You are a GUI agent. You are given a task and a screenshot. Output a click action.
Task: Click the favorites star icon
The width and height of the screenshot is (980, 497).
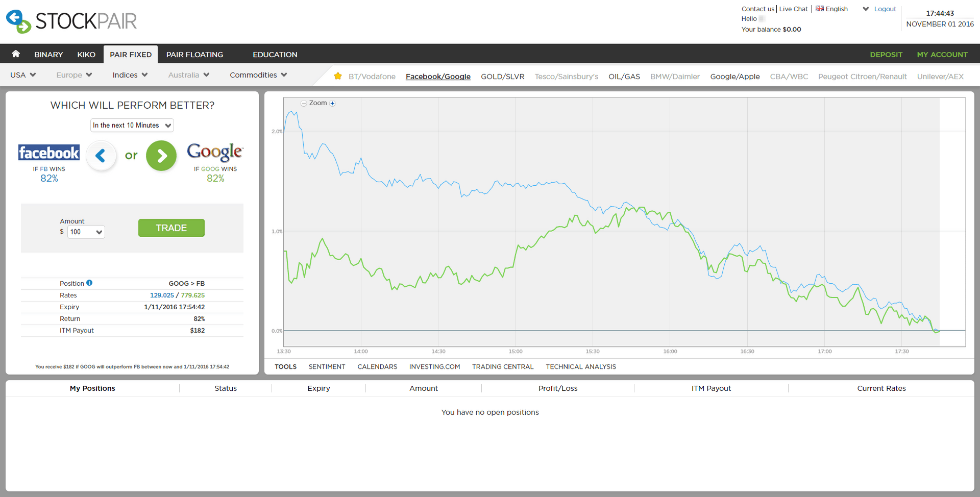click(338, 76)
